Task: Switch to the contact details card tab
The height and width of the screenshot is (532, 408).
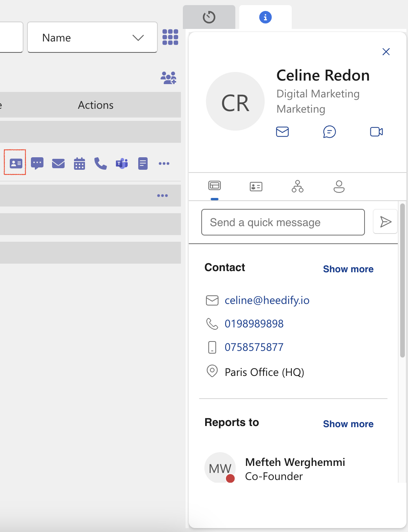Action: click(256, 187)
